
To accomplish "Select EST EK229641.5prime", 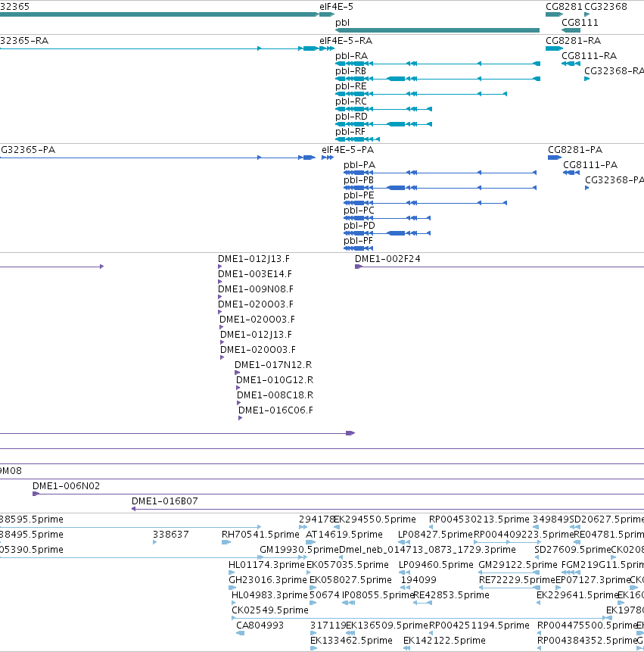I will [x=577, y=595].
